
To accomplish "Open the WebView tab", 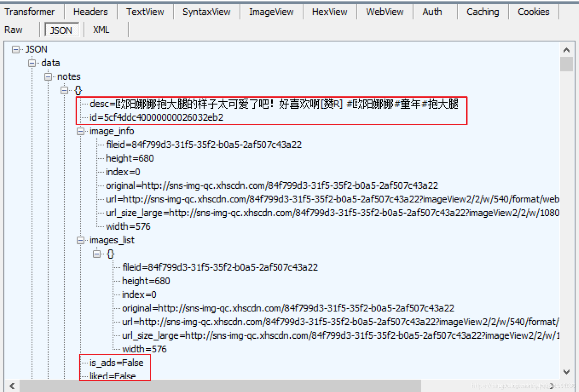I will [x=385, y=12].
